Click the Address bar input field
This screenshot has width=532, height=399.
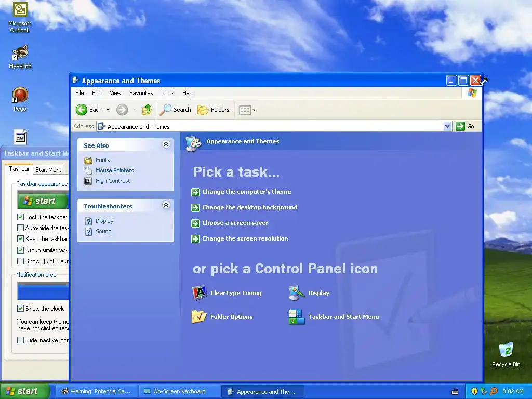tap(270, 127)
